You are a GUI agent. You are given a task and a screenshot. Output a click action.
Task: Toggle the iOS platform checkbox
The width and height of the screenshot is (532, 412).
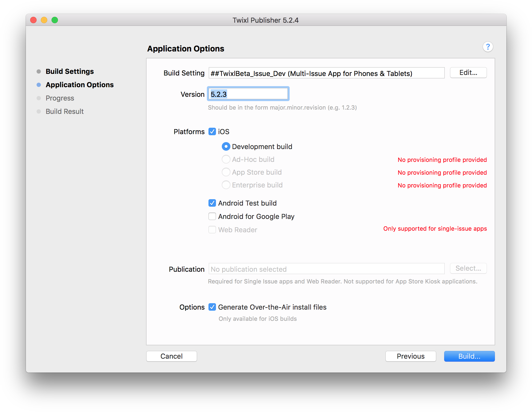[212, 131]
